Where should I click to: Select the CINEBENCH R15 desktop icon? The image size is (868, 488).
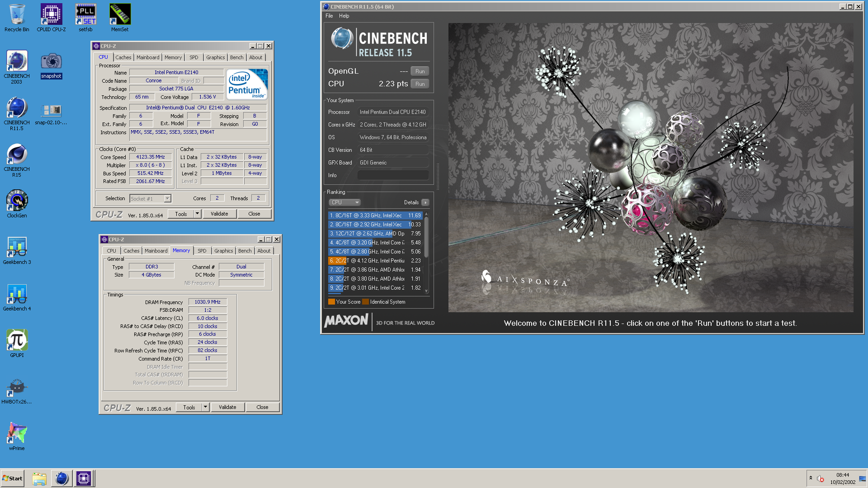pyautogui.click(x=17, y=160)
